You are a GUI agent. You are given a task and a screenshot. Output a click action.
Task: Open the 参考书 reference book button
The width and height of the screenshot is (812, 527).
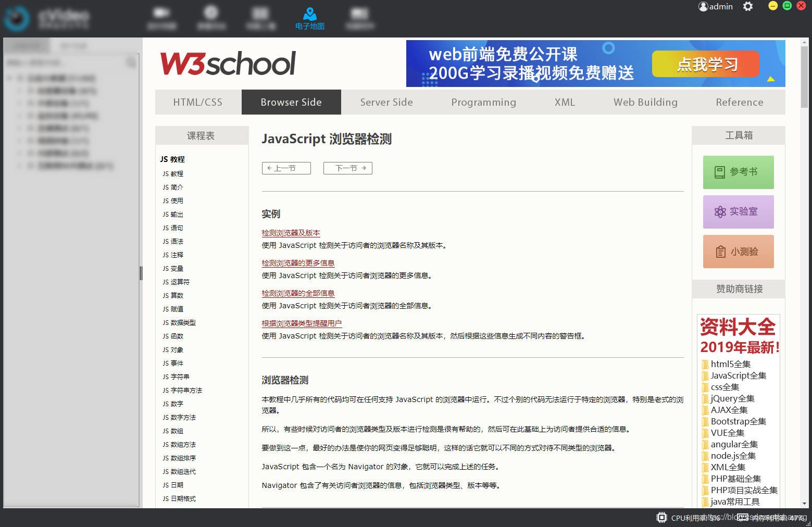(x=738, y=172)
